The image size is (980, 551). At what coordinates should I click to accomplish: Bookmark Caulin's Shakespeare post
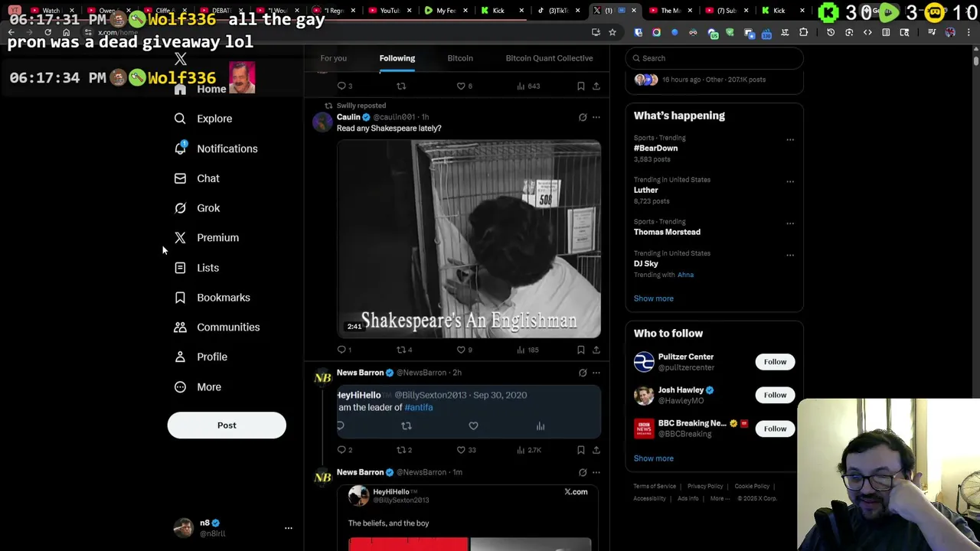581,350
